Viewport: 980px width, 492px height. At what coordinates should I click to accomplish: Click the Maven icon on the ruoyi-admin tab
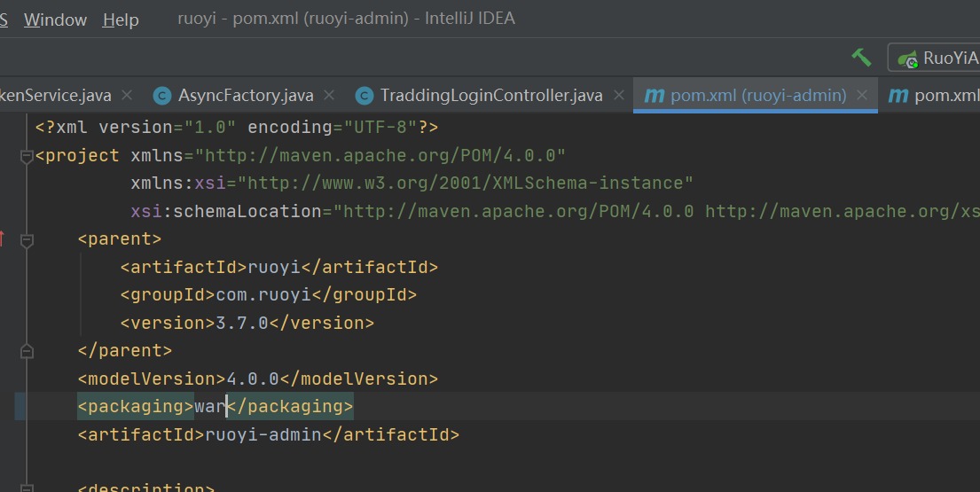654,96
